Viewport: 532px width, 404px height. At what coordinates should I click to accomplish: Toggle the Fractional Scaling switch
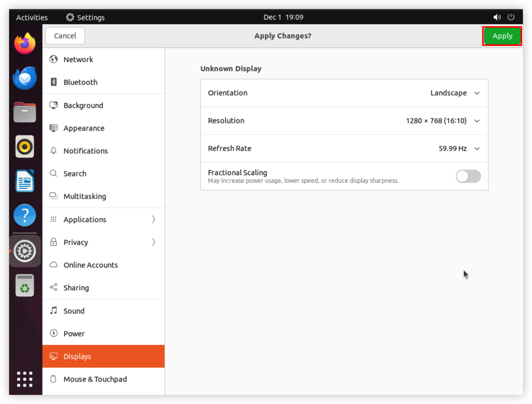pyautogui.click(x=468, y=176)
